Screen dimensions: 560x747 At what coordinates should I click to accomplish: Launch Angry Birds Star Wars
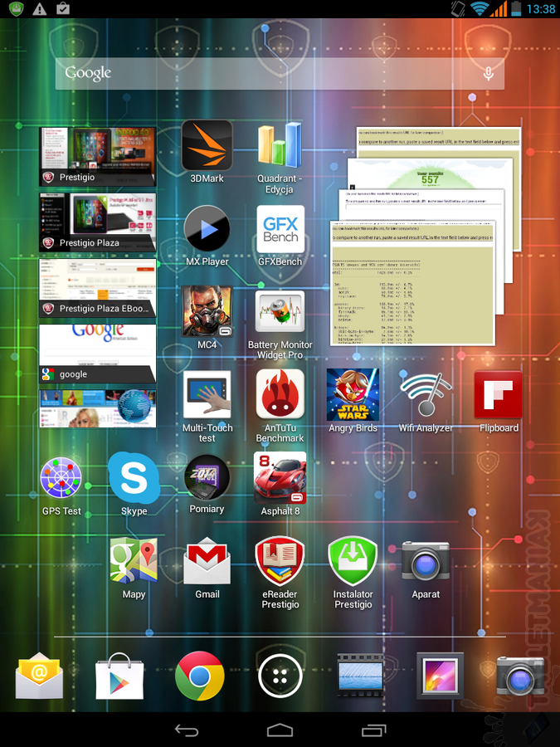click(353, 401)
